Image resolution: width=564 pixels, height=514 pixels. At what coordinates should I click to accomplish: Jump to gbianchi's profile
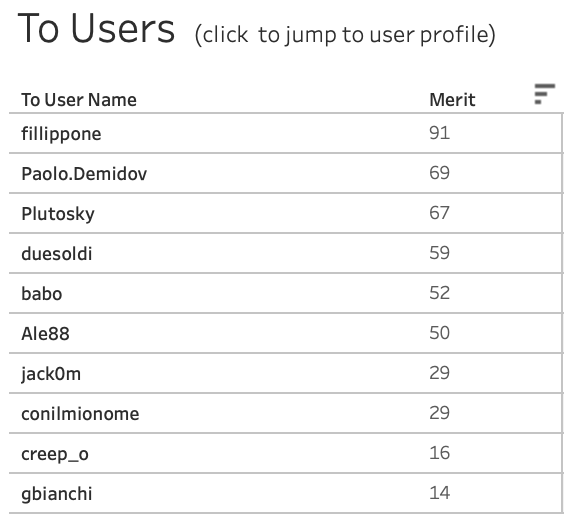(57, 494)
